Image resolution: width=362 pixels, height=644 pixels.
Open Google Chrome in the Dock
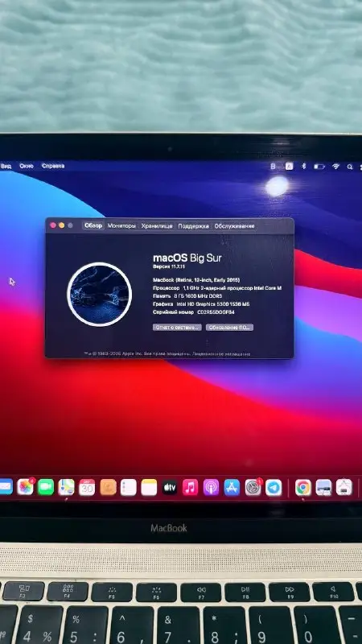coord(303,487)
